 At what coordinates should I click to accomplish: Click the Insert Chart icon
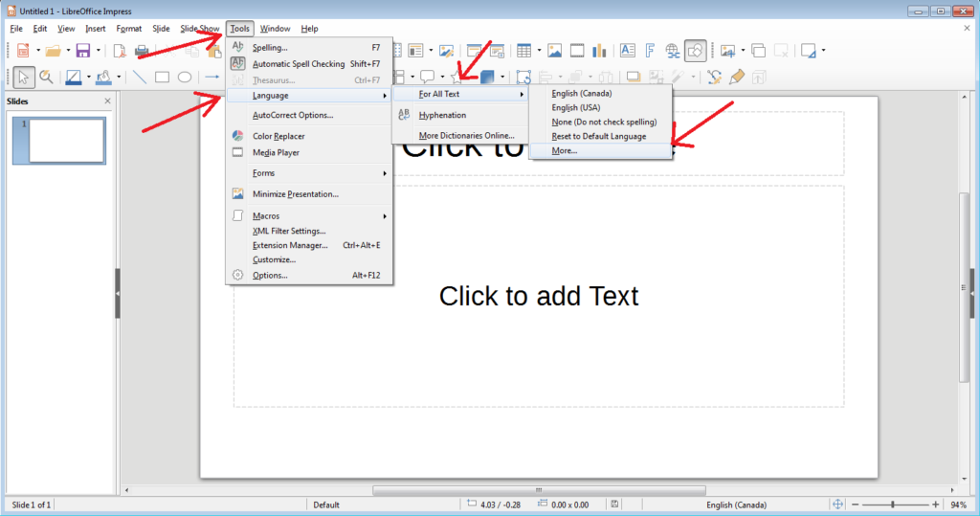601,51
